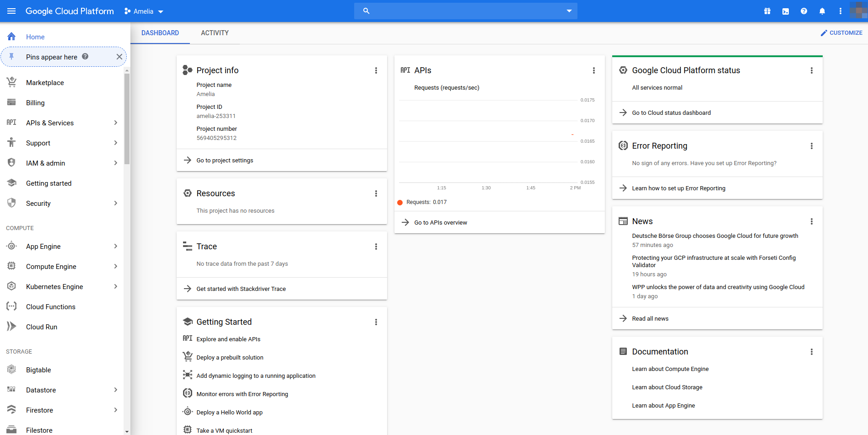Open the Amelia project selector dropdown
This screenshot has height=435, width=868.
tap(144, 11)
